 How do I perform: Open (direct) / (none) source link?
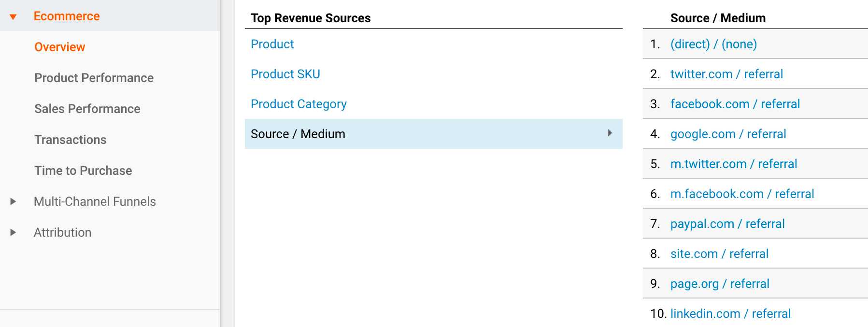713,44
